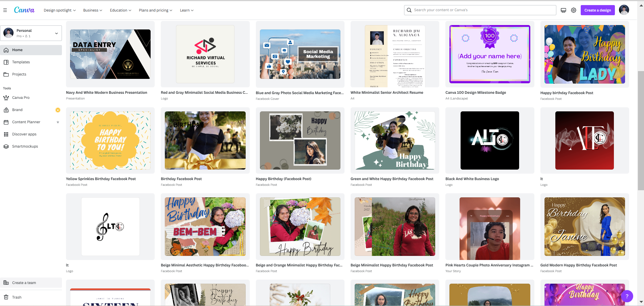Open the Senior Architect Resume thumbnail
Screen dimensions: 644x306
(395, 56)
